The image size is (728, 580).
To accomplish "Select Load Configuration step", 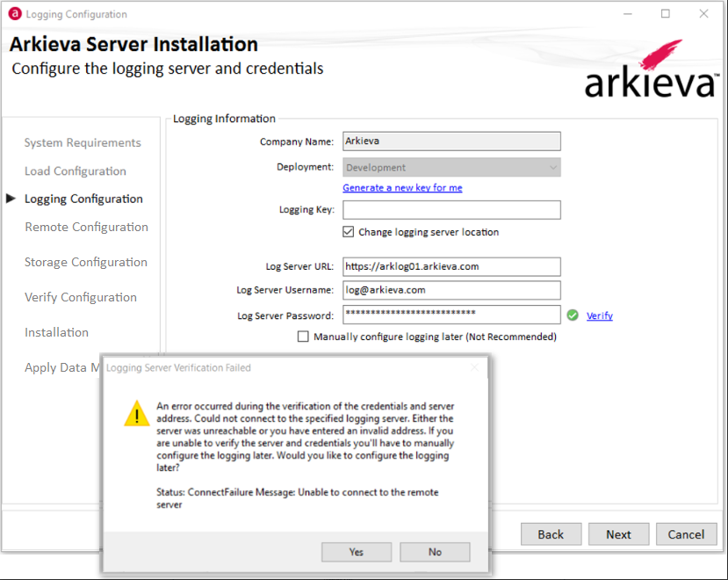I will (76, 171).
